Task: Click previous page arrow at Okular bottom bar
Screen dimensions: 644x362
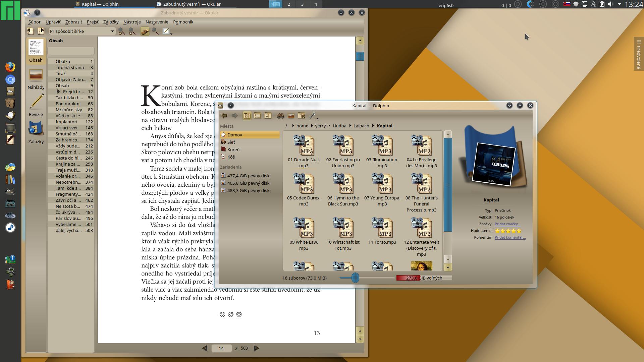Action: coord(205,348)
